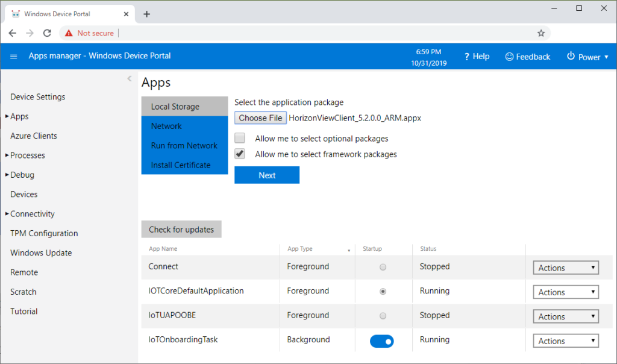Sort by the App Name column header
The width and height of the screenshot is (617, 364).
tap(163, 249)
